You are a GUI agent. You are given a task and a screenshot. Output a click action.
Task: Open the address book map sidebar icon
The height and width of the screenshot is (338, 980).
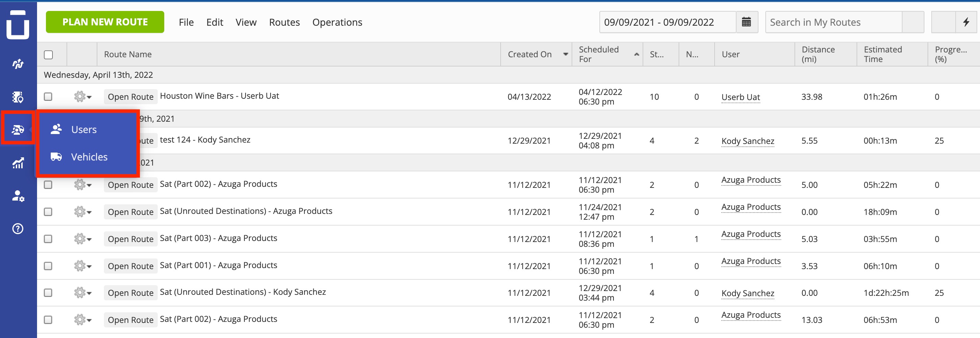tap(18, 97)
